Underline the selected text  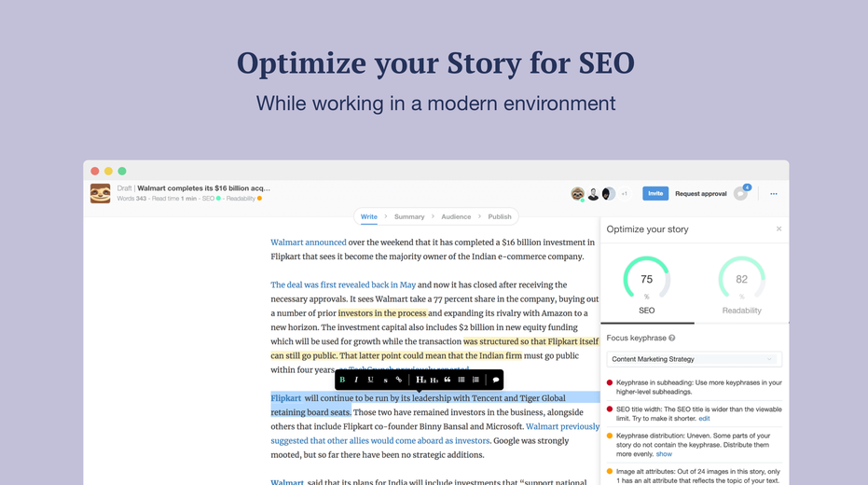pos(370,380)
